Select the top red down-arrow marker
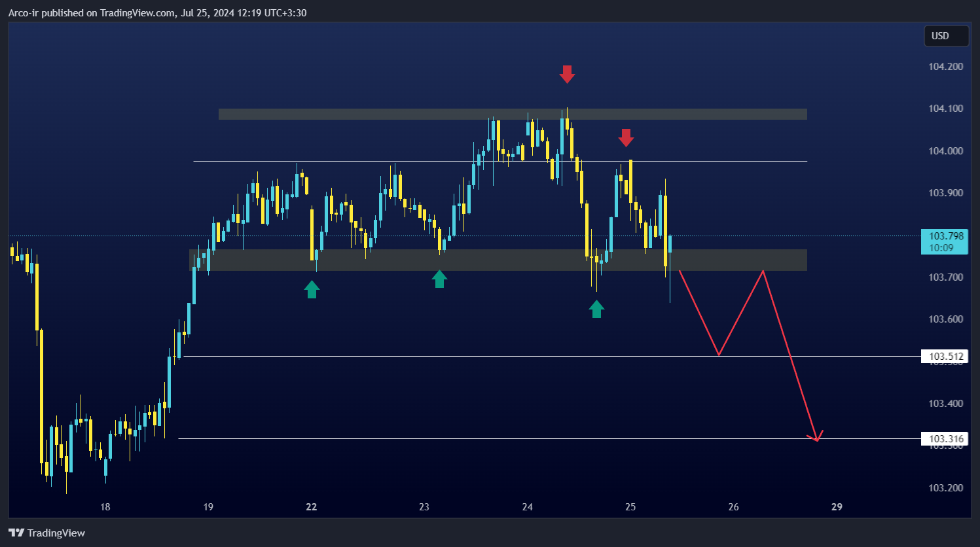Image resolution: width=980 pixels, height=547 pixels. point(567,74)
